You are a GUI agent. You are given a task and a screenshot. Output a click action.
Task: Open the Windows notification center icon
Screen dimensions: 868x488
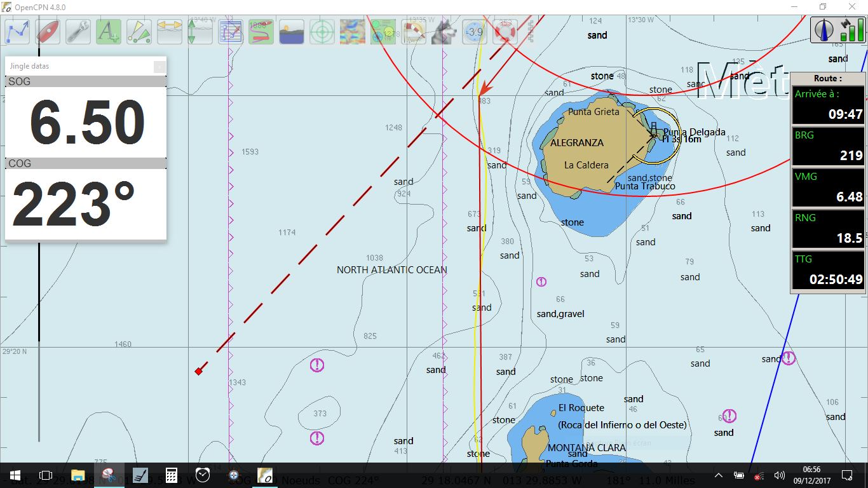pyautogui.click(x=847, y=475)
